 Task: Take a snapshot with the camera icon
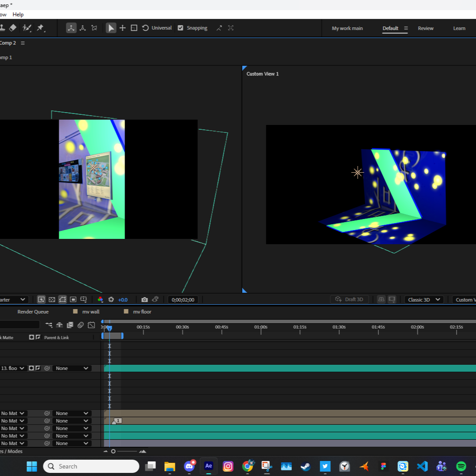(145, 299)
